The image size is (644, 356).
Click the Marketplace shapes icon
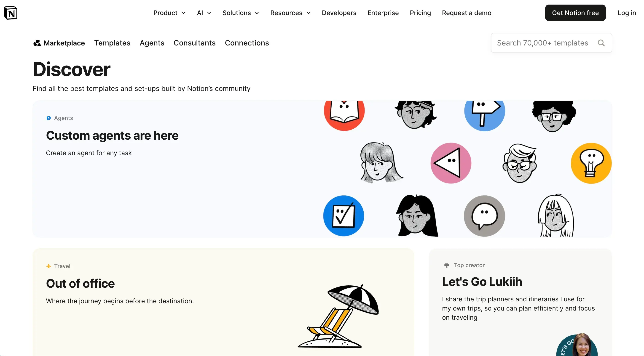[x=37, y=43]
